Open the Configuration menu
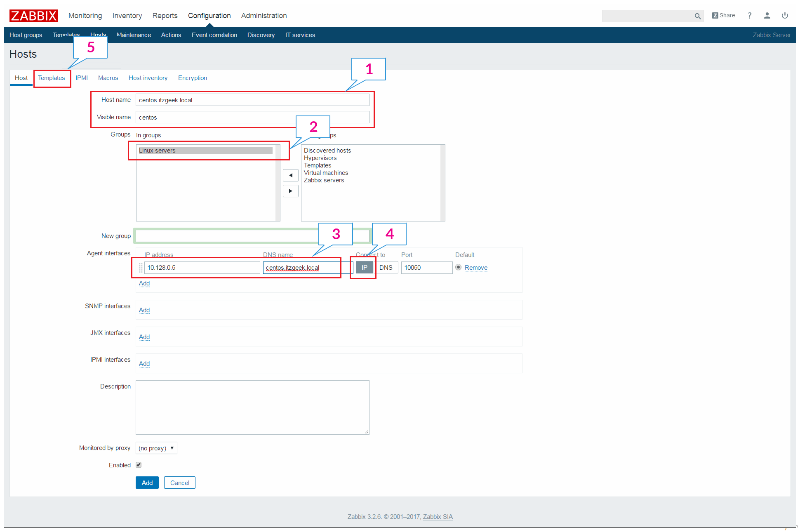This screenshot has height=532, width=800. 209,16
